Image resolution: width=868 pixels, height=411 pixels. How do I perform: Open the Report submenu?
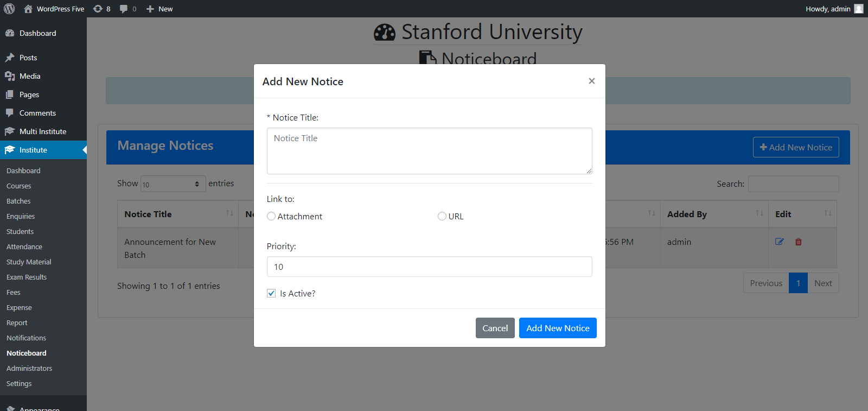click(x=17, y=323)
